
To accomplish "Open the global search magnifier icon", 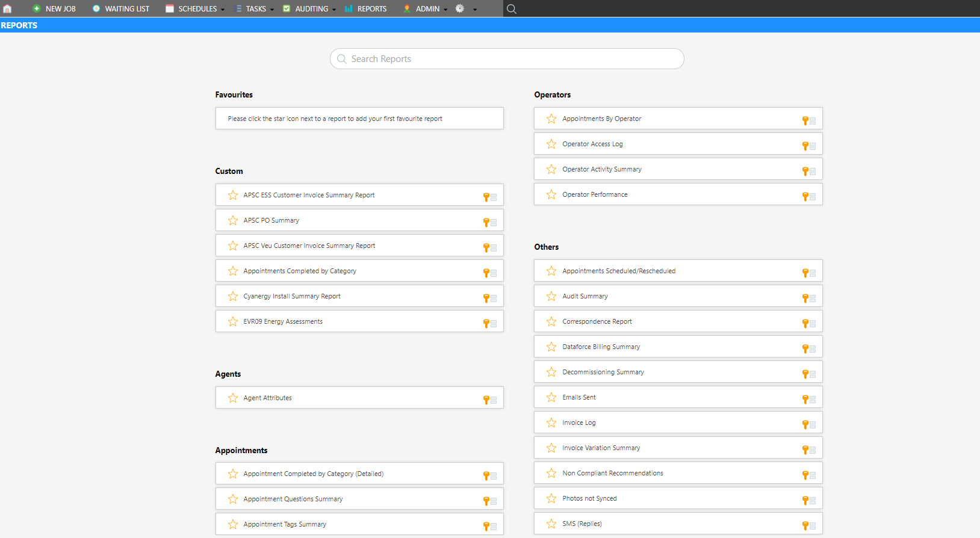I will click(511, 8).
